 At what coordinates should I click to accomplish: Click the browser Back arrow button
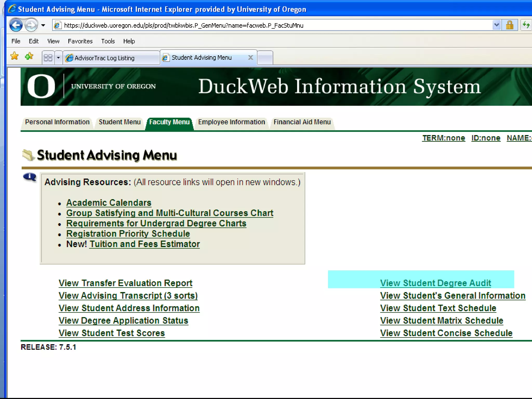16,25
